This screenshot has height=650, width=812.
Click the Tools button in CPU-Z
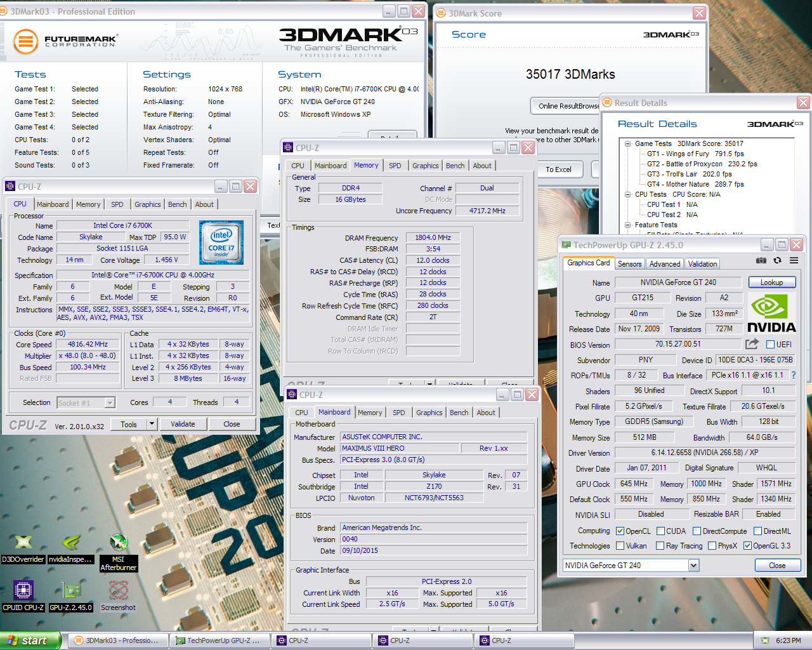click(129, 424)
